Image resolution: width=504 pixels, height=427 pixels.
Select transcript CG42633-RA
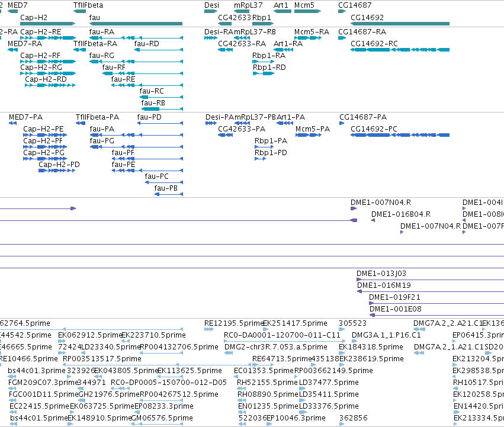point(242,44)
